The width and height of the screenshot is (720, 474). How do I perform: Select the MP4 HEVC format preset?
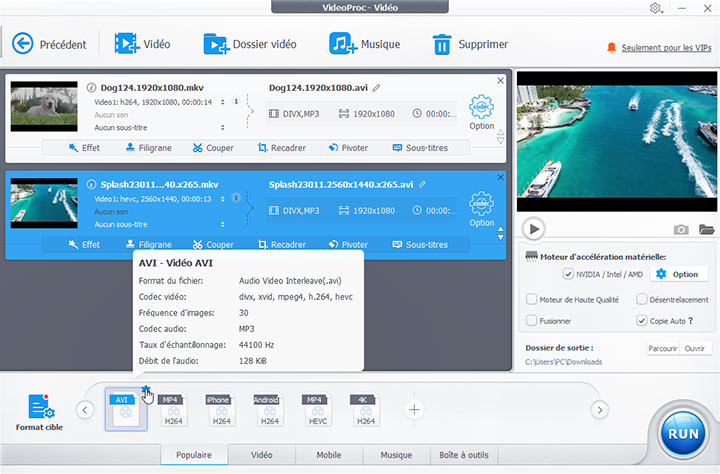tap(317, 409)
